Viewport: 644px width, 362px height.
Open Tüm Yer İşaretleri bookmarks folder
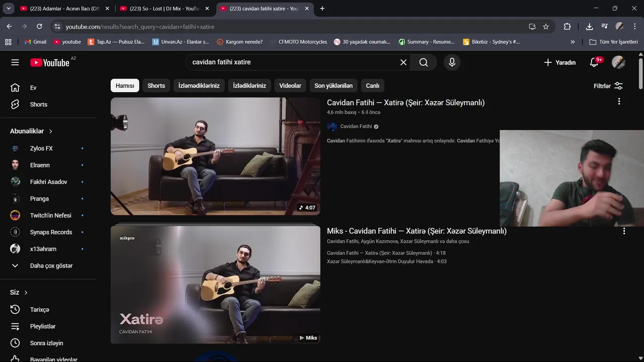613,42
